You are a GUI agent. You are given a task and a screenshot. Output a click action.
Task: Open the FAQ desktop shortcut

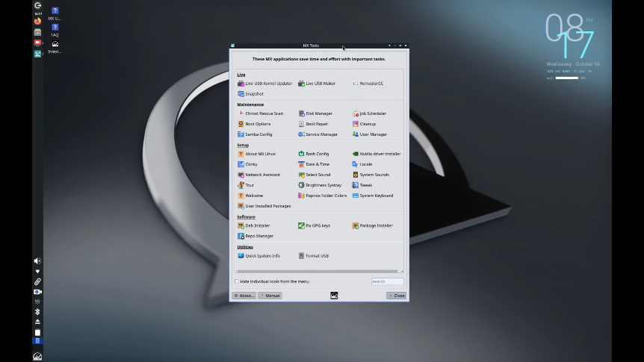(55, 30)
